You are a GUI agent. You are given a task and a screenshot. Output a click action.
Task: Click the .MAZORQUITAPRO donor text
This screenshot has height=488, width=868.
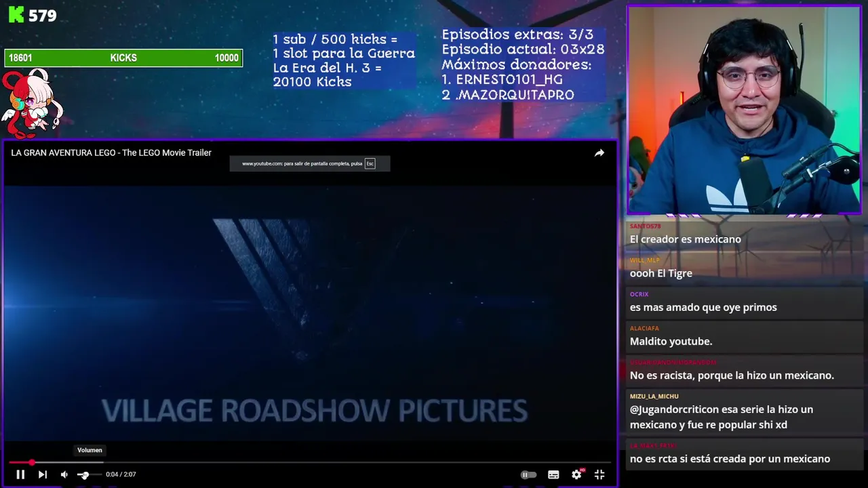pos(515,95)
